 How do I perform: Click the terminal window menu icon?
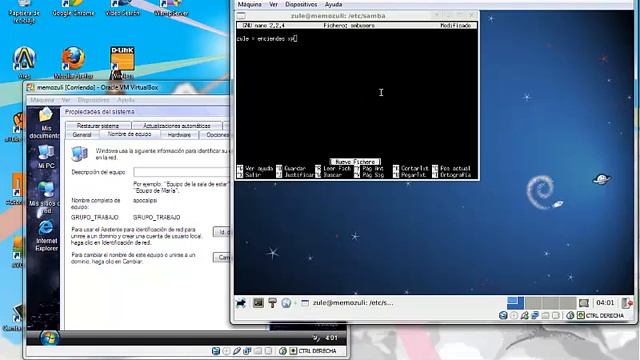[241, 16]
